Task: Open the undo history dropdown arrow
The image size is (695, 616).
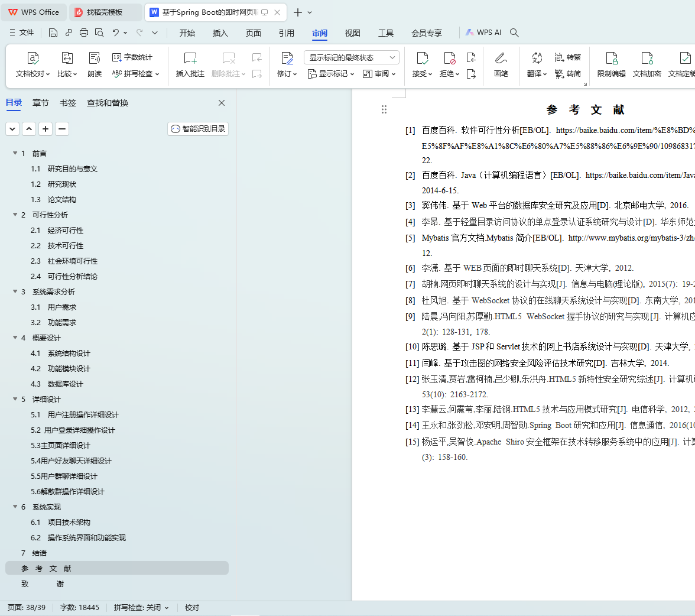Action: (125, 33)
